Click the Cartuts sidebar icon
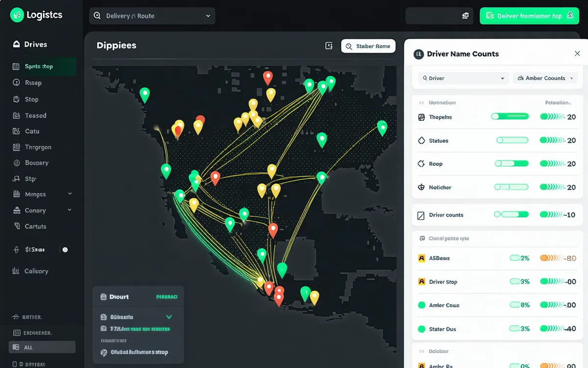This screenshot has height=368, width=588. (x=16, y=226)
